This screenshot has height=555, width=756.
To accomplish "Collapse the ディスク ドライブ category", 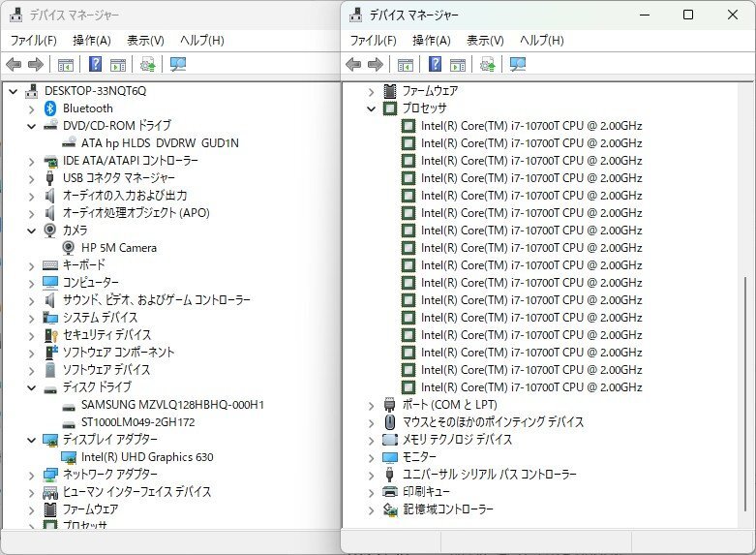I will click(x=32, y=387).
